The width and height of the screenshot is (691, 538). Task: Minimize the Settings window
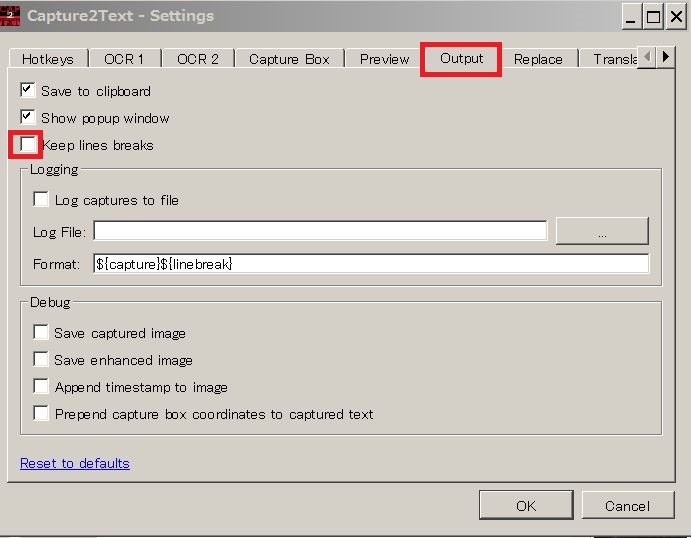(631, 17)
